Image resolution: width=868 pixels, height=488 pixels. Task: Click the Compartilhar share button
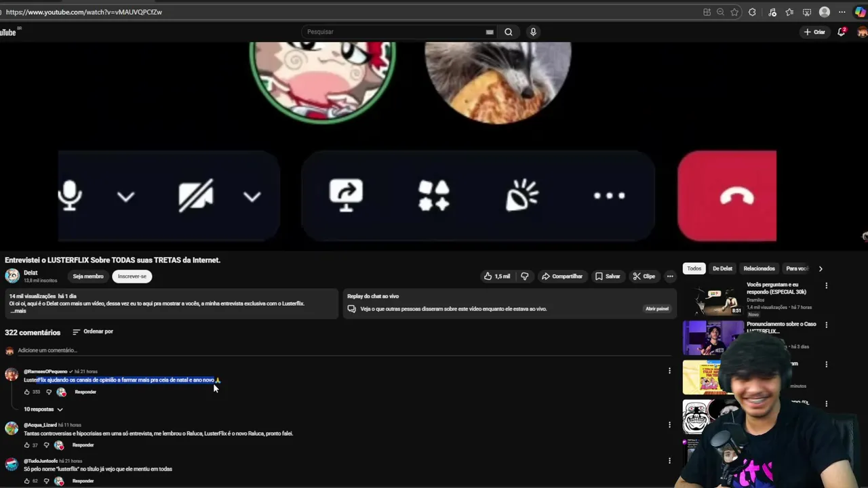562,277
